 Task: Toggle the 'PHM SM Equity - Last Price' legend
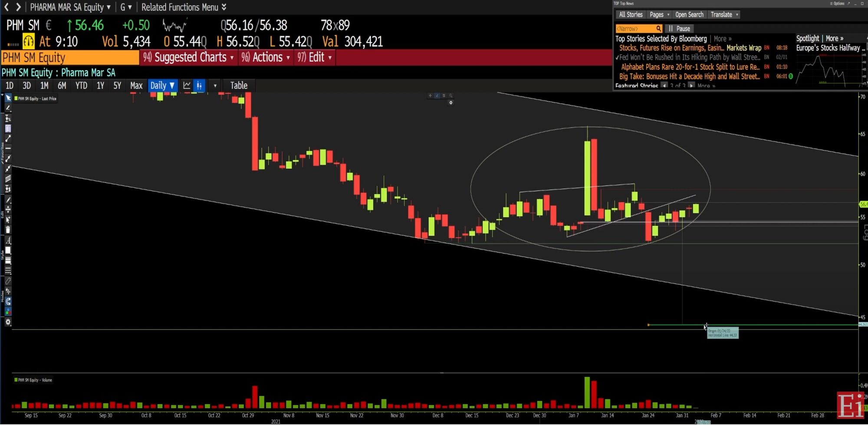tap(35, 98)
